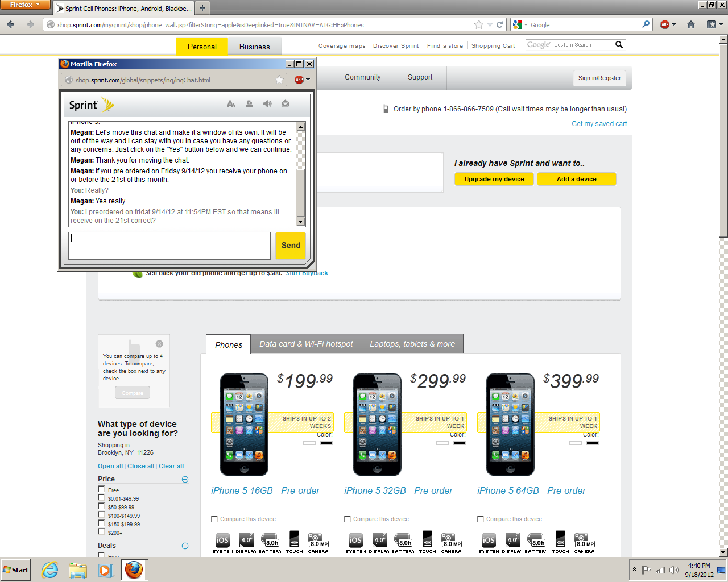The height and width of the screenshot is (582, 728).
Task: Check the $0.01-$49.99 price filter
Action: [x=101, y=497]
